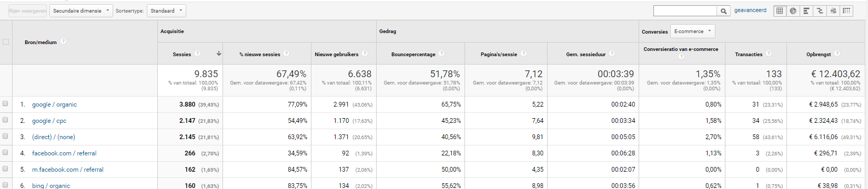Open the geavanceerd filter link

coord(751,10)
